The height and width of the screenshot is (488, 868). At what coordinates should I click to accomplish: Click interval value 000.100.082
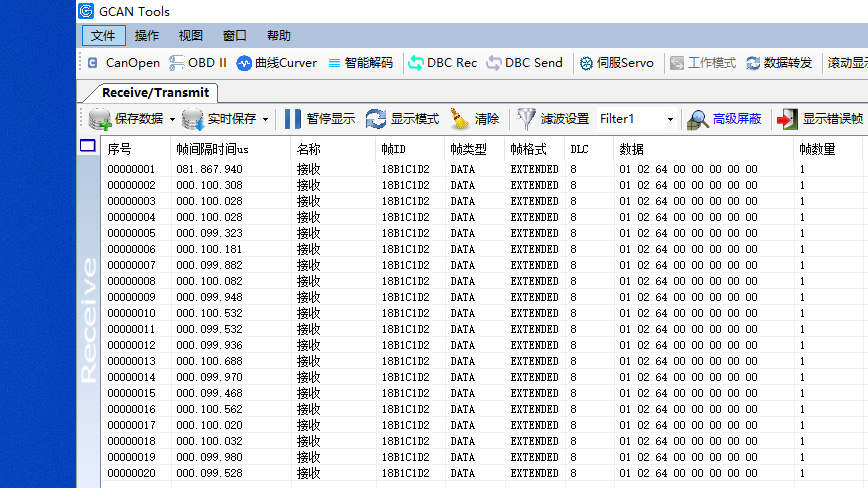click(209, 281)
